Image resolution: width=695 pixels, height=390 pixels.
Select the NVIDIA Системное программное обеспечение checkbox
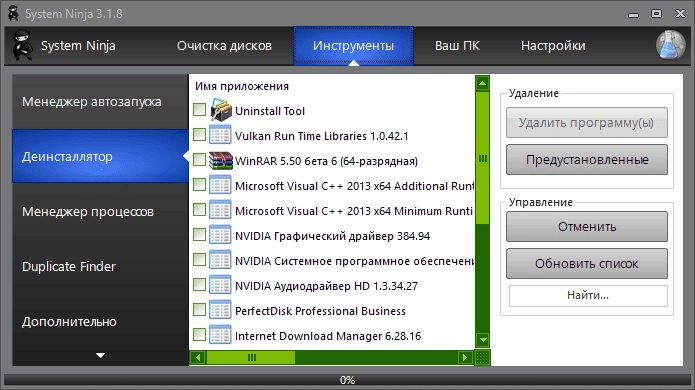(199, 259)
